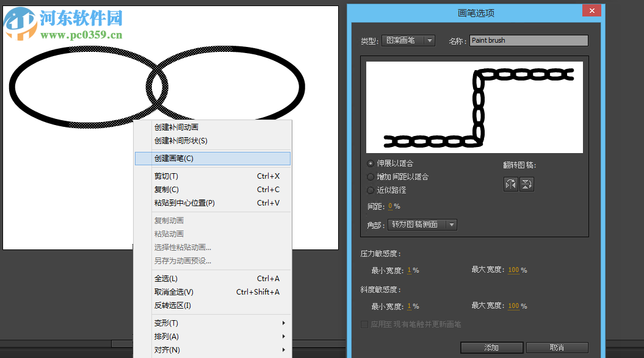Viewport: 644px width, 358px height.
Task: Select the 伸展以适合 fitting option
Action: [x=371, y=163]
